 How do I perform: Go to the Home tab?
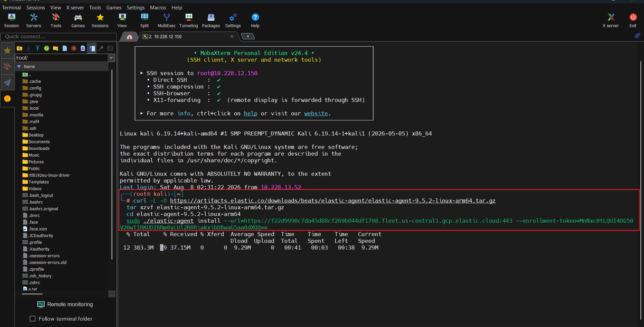129,37
